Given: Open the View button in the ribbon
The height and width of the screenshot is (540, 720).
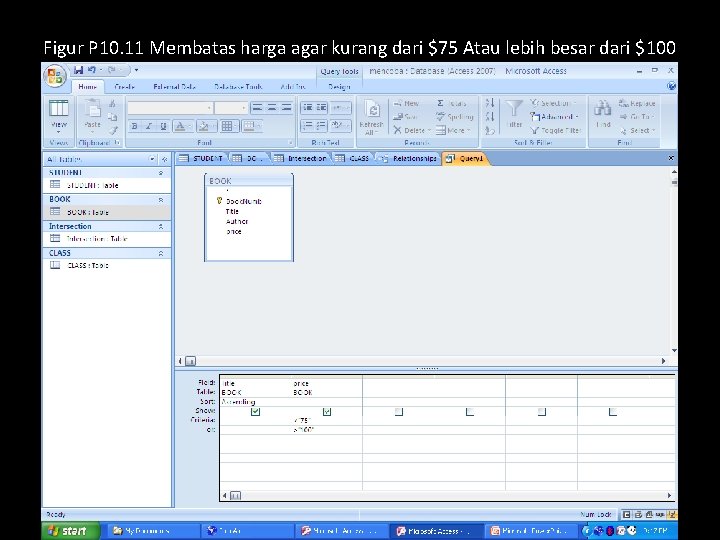Looking at the screenshot, I should tap(59, 114).
